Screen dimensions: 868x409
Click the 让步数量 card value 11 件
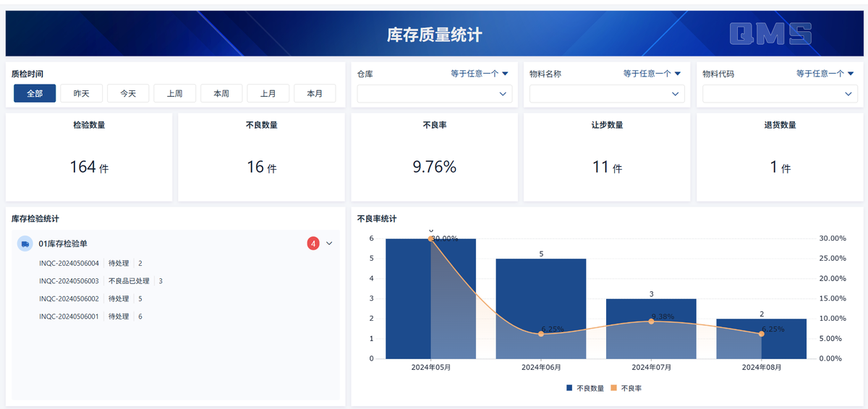607,167
